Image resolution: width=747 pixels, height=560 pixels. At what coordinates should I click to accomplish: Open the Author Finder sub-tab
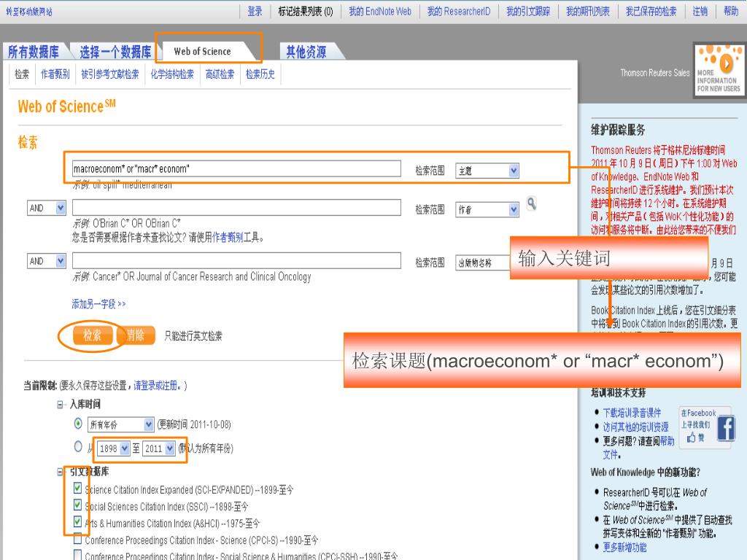coord(55,74)
